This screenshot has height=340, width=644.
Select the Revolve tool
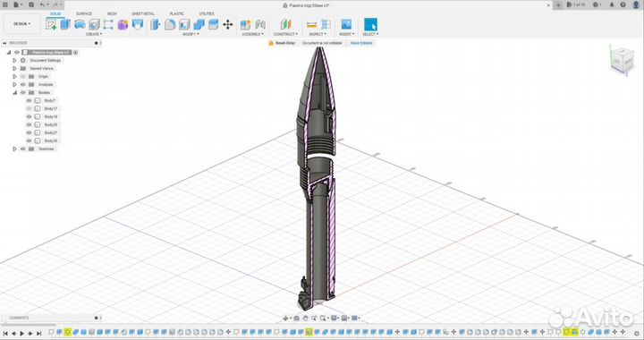(x=80, y=24)
